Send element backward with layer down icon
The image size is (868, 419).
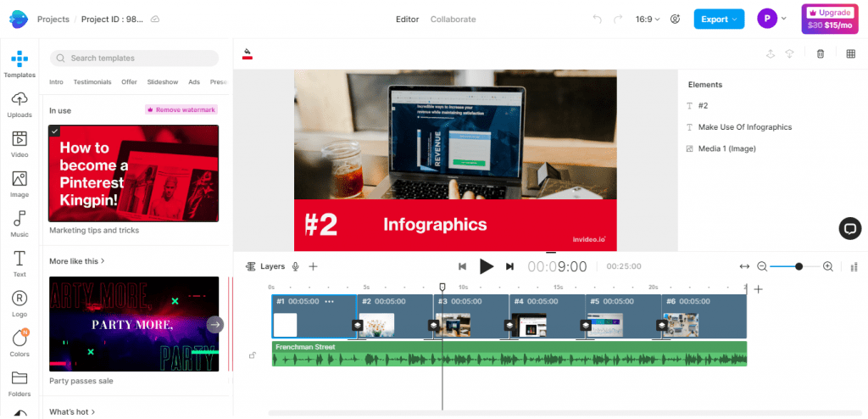[x=790, y=53]
